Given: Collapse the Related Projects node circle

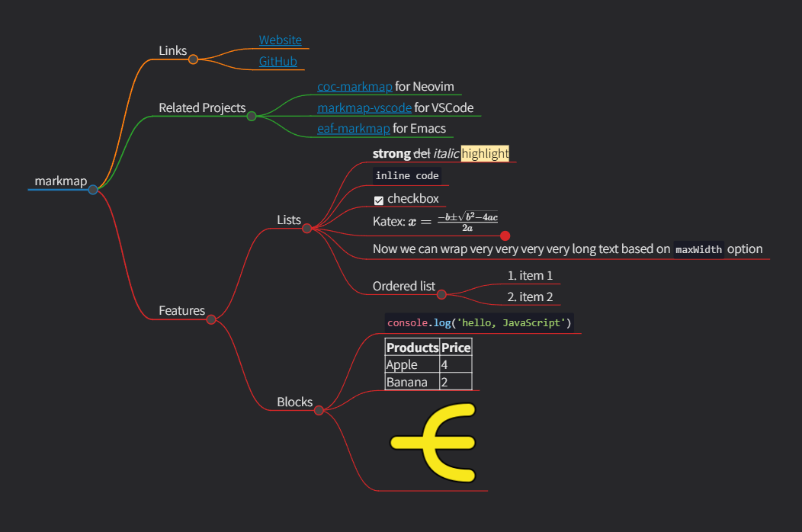Looking at the screenshot, I should pos(252,107).
